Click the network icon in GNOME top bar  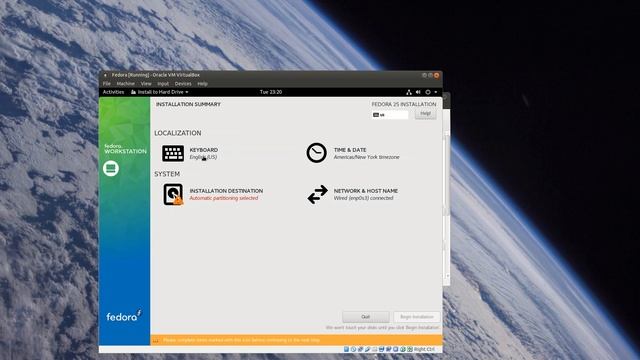point(409,92)
